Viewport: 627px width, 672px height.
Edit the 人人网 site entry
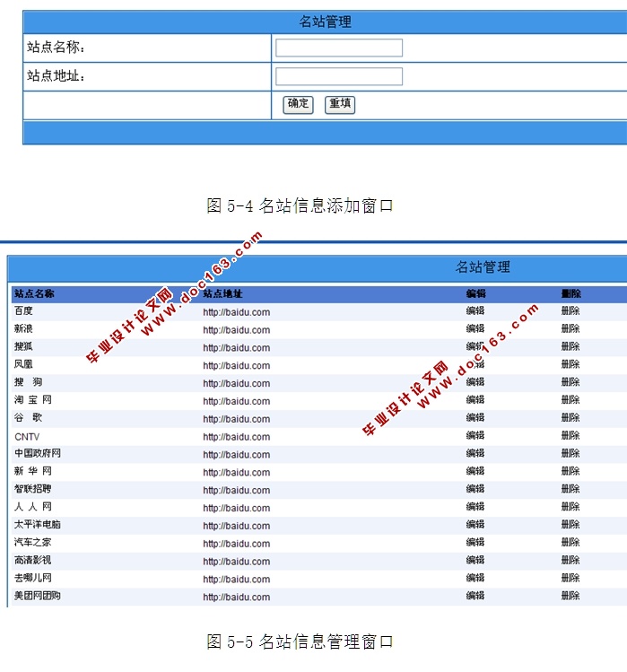pyautogui.click(x=475, y=507)
